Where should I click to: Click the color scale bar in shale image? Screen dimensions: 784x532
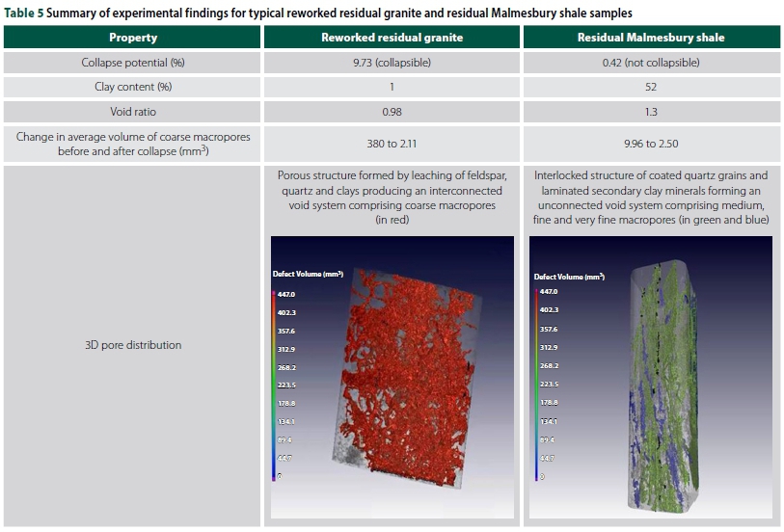pyautogui.click(x=536, y=384)
